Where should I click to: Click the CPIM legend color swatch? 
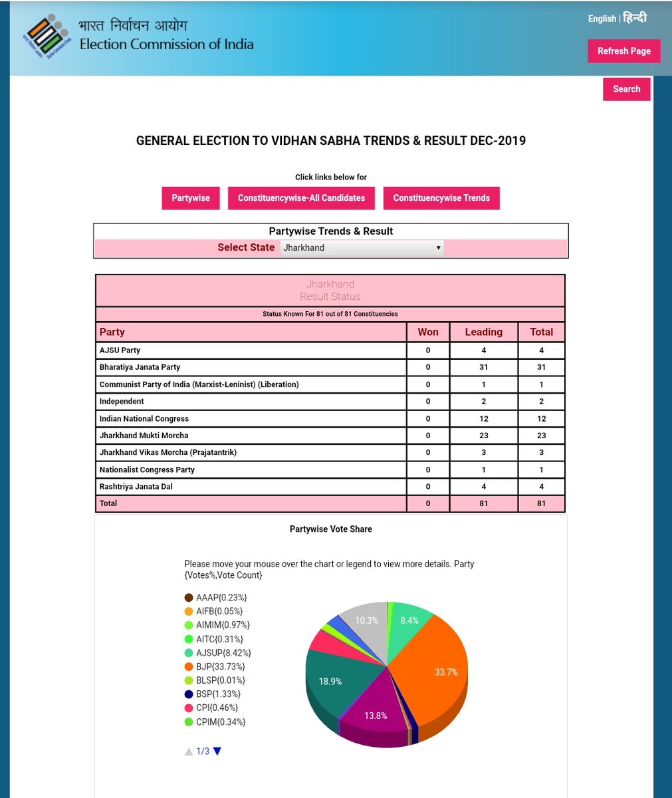pos(189,722)
